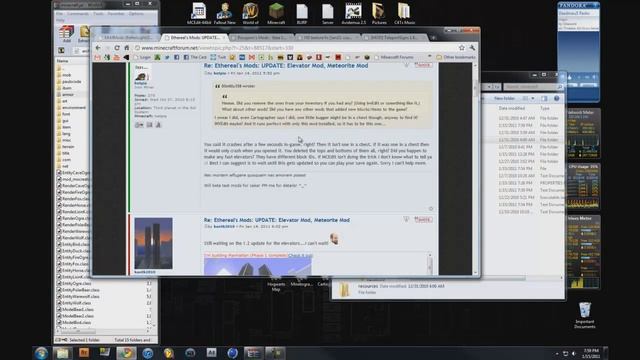The image size is (640, 360).
Task: Switch to Chrome on the taskbar
Action: coord(126,353)
